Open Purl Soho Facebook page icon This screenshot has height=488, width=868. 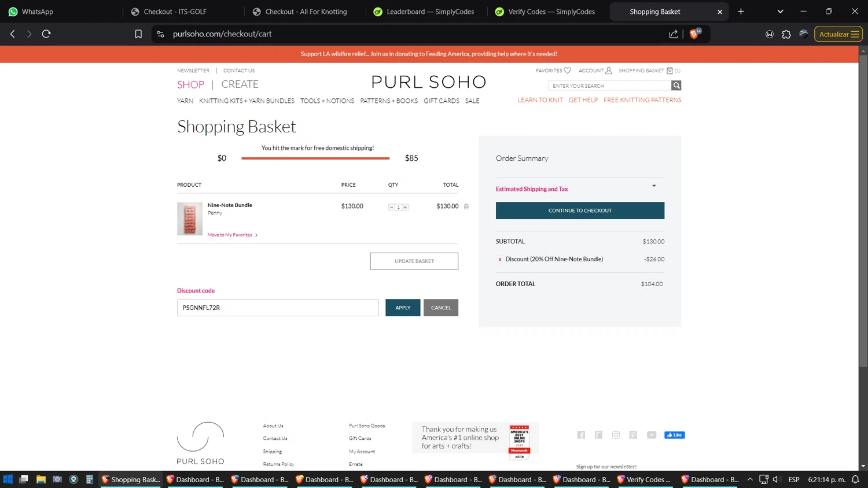[581, 435]
